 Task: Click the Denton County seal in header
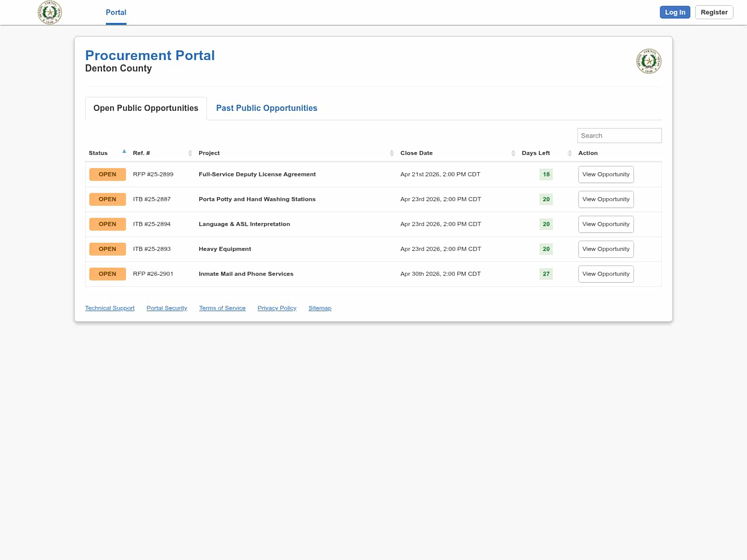pos(50,12)
